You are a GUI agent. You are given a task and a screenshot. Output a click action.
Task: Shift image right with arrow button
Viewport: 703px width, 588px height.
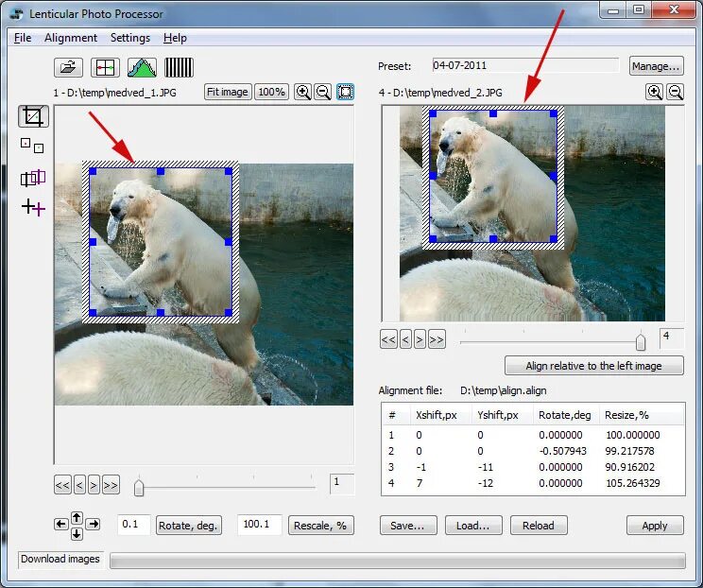93,524
